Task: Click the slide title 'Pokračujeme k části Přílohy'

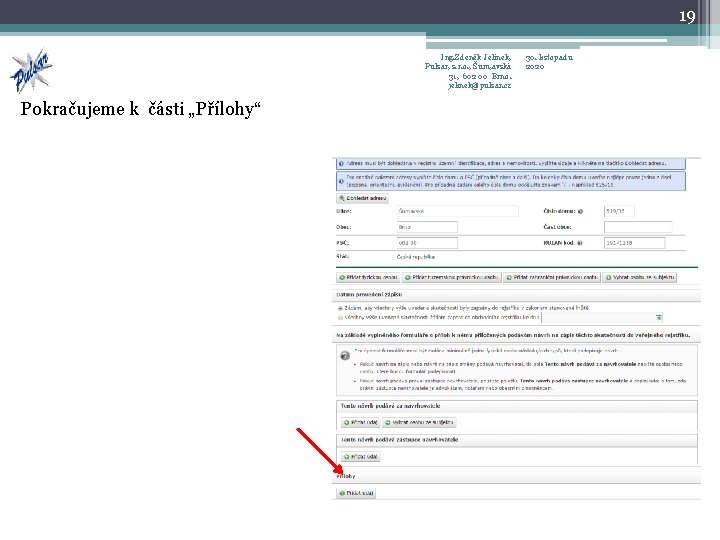Action: coord(141,109)
